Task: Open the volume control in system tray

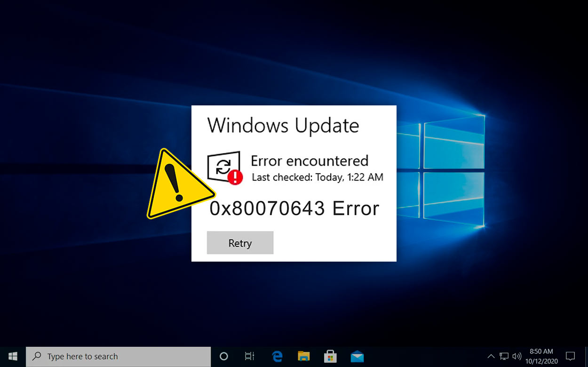Action: pos(516,356)
